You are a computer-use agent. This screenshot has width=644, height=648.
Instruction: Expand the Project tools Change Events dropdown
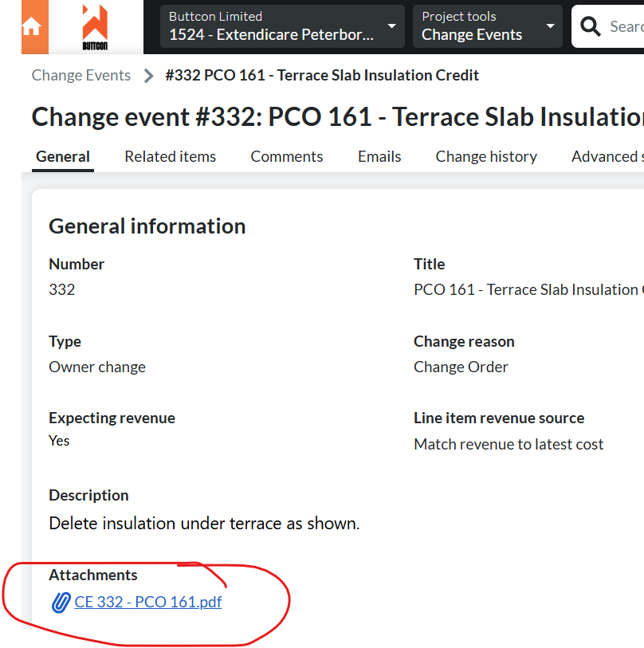pyautogui.click(x=487, y=26)
